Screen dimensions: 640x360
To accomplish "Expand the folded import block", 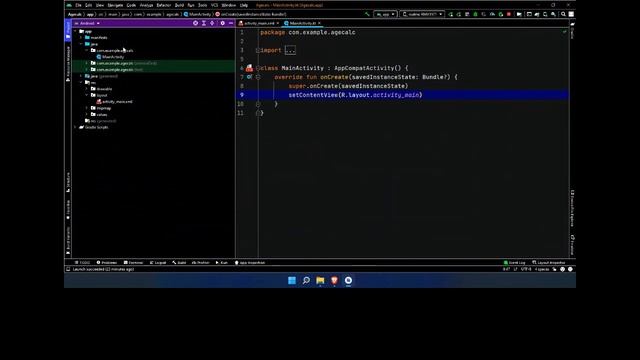I will pyautogui.click(x=290, y=50).
